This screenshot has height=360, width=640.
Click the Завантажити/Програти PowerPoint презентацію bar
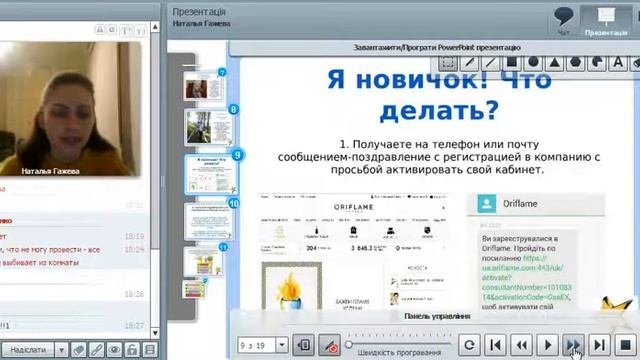pos(437,48)
